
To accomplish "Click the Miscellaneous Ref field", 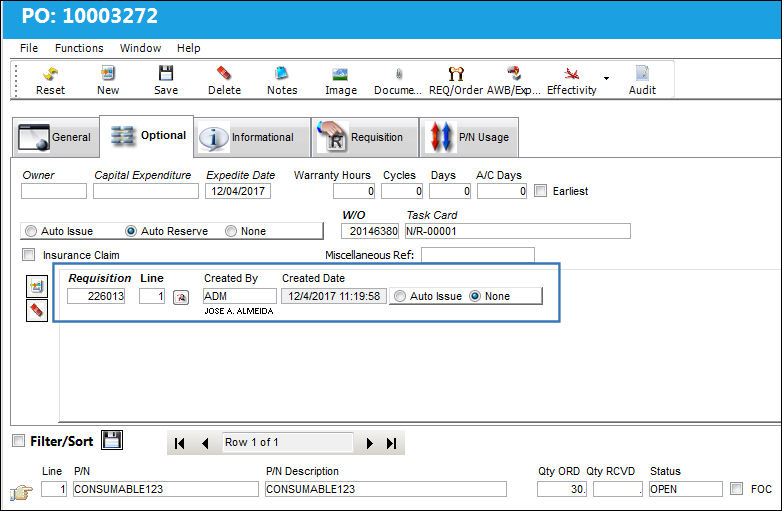I will point(478,255).
